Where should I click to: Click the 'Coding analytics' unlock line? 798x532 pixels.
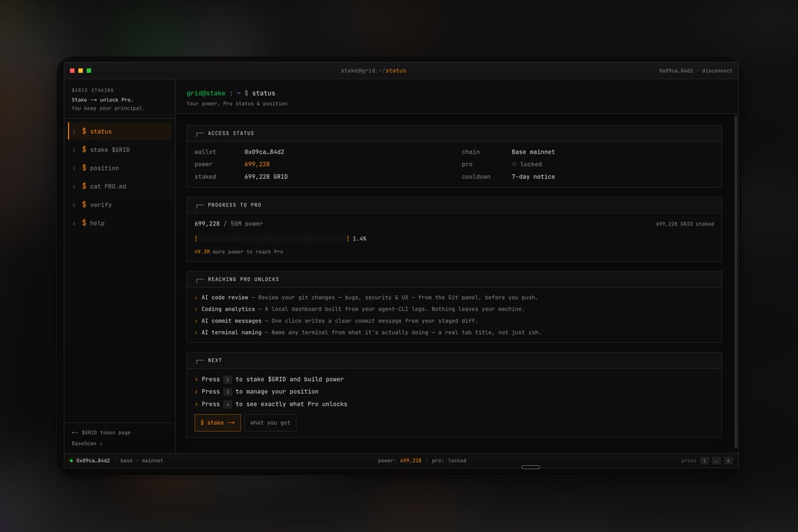[x=360, y=309]
